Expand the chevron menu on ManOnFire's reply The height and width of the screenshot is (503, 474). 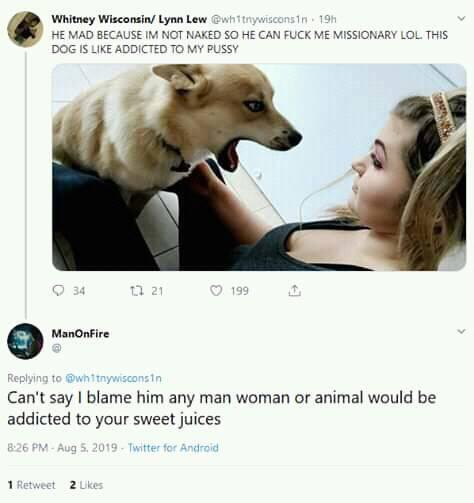pyautogui.click(x=461, y=331)
